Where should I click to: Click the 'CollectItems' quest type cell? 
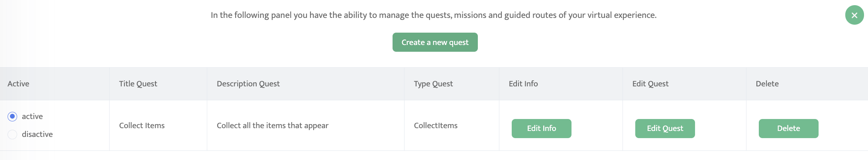pyautogui.click(x=436, y=125)
